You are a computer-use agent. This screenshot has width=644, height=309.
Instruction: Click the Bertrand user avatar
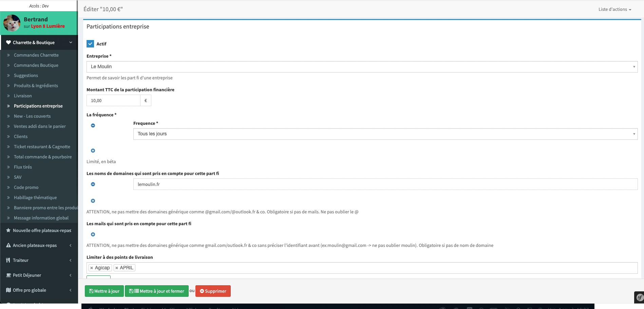12,23
